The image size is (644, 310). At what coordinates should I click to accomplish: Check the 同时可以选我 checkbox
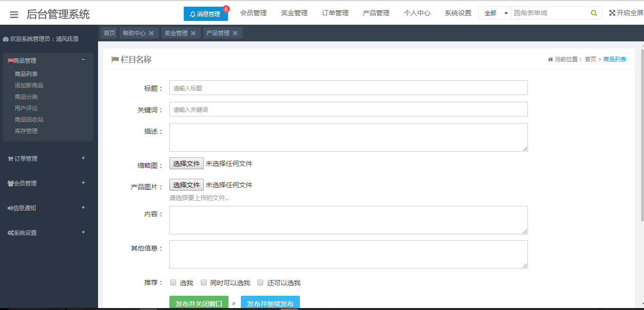(x=204, y=282)
